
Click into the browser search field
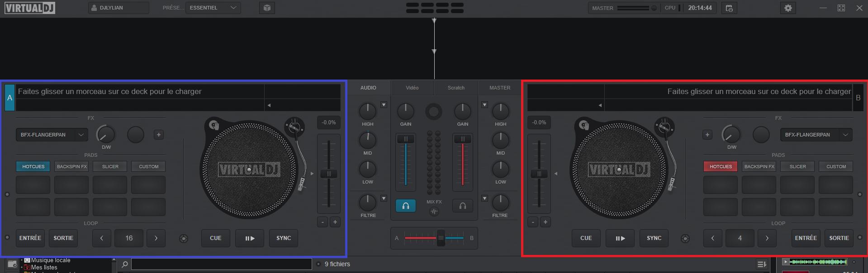pos(221,264)
